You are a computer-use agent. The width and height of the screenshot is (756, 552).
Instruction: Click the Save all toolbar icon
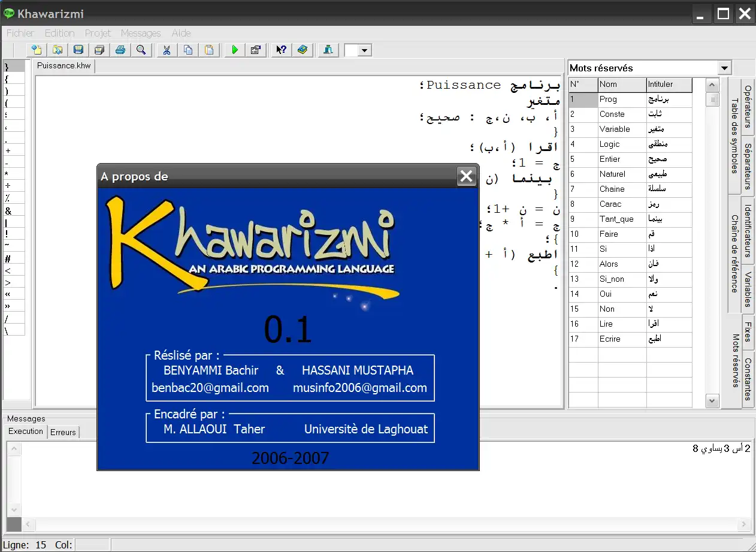tap(99, 50)
